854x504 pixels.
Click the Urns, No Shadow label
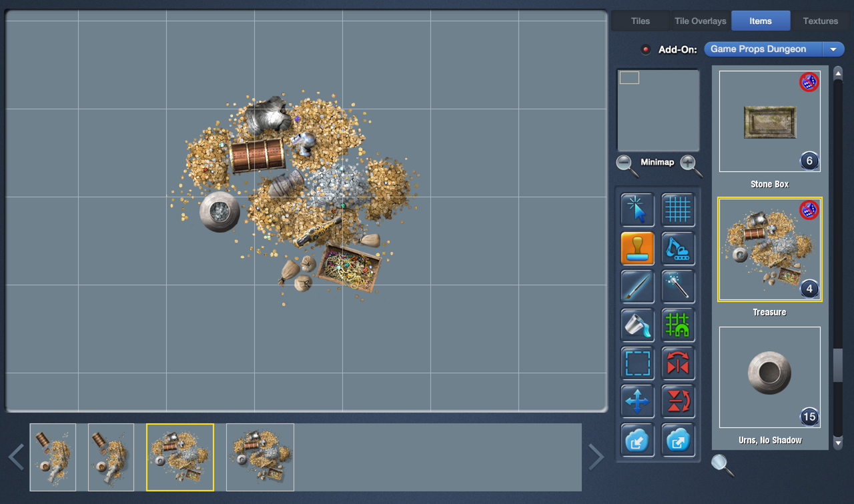point(770,440)
